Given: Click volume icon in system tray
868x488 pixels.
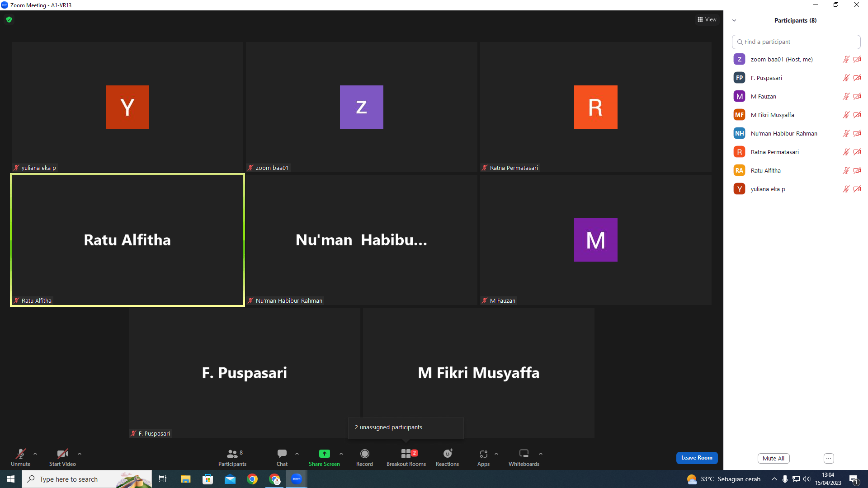Looking at the screenshot, I should pos(807,479).
